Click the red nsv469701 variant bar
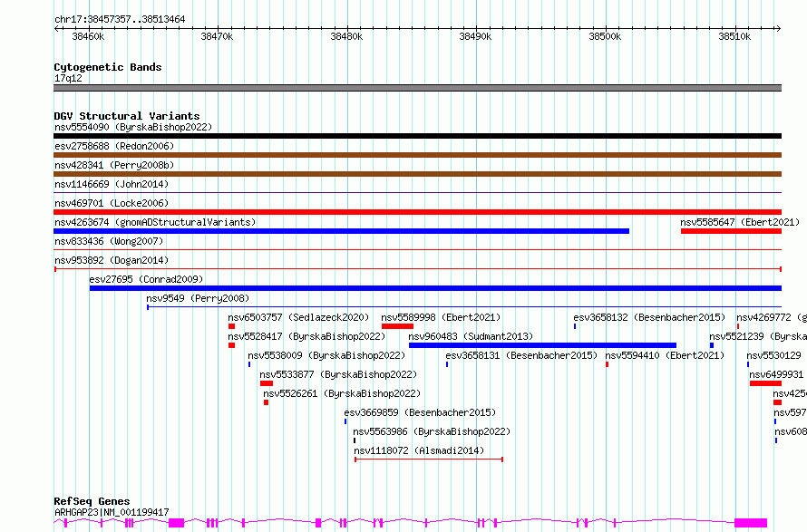 tap(417, 212)
